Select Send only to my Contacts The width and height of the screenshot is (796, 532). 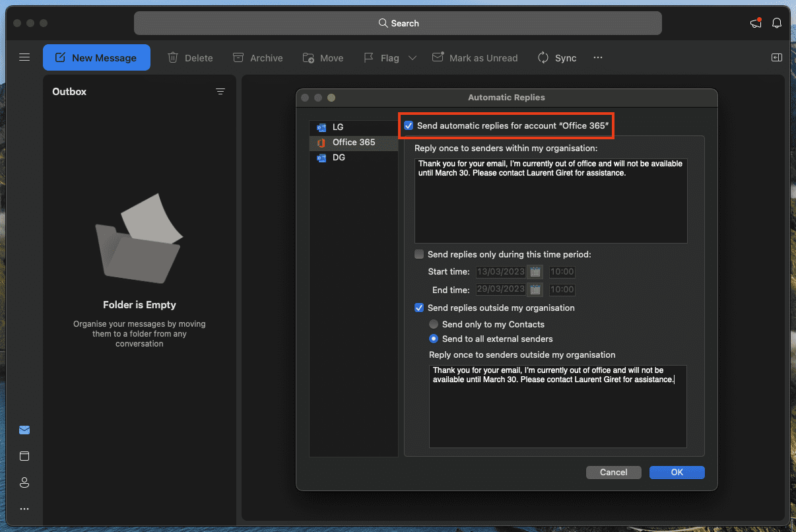coord(434,324)
